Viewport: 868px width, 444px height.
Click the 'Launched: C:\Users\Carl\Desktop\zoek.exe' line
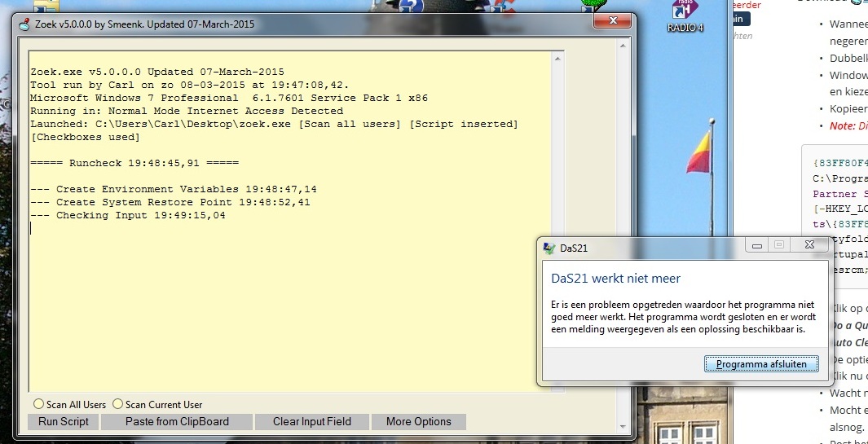[x=274, y=124]
